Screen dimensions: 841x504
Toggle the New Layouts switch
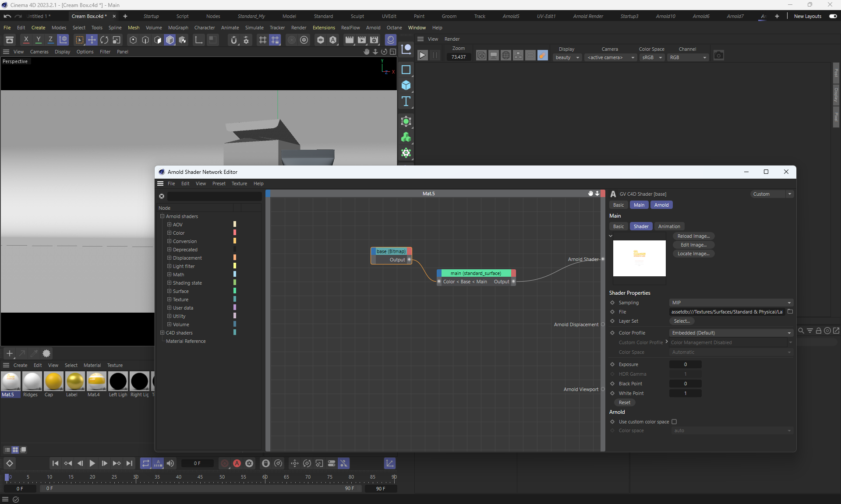coord(833,16)
